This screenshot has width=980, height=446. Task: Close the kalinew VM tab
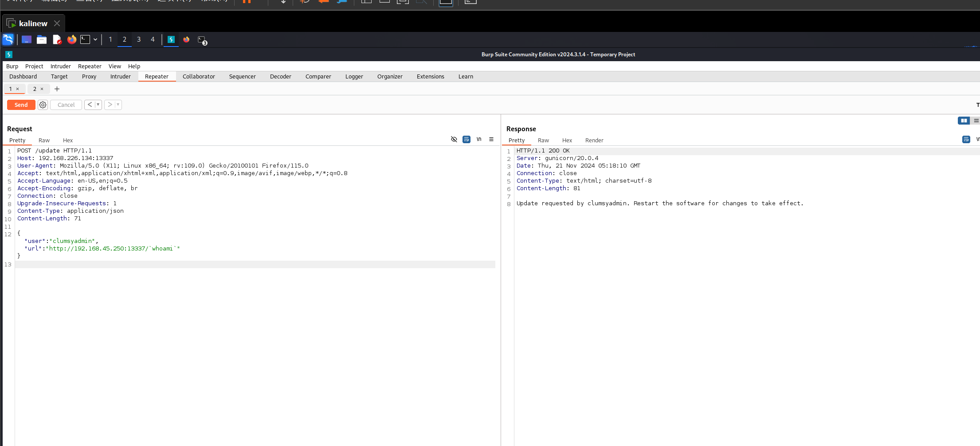pos(57,23)
